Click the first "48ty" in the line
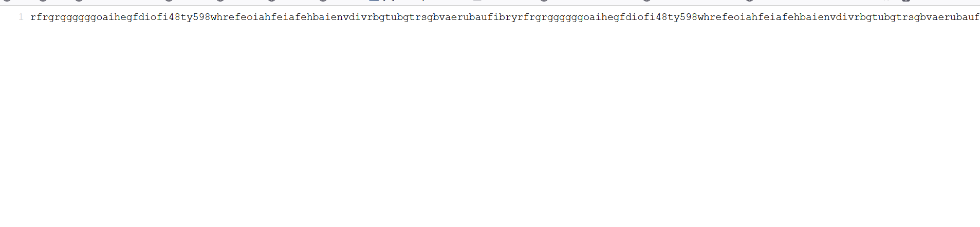This screenshot has width=980, height=227. [181, 17]
